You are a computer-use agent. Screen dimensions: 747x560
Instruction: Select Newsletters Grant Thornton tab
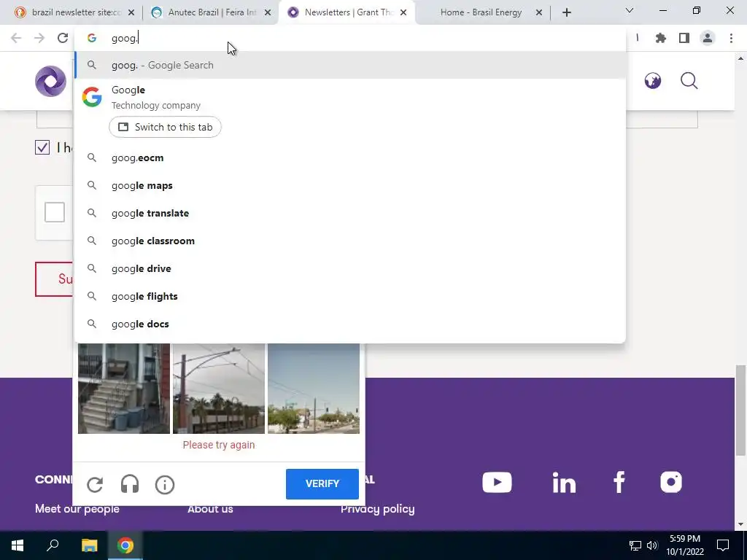click(347, 12)
